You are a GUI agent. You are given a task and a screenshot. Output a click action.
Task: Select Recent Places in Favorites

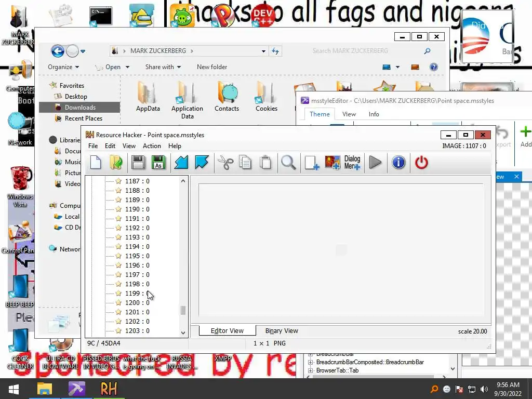[x=84, y=118]
